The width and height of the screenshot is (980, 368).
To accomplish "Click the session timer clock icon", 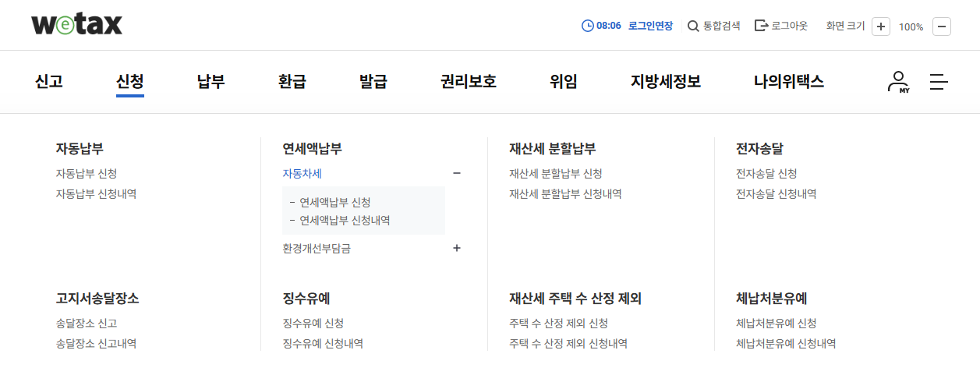I will click(x=588, y=26).
